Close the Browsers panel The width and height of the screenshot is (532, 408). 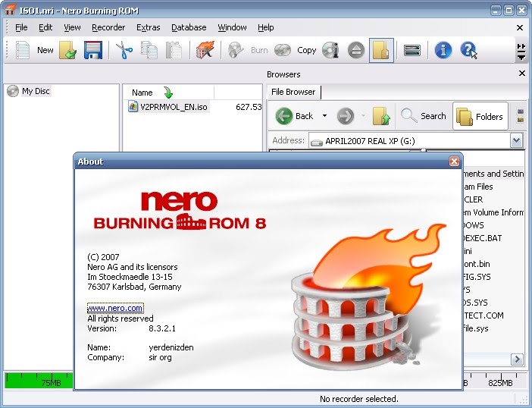522,73
